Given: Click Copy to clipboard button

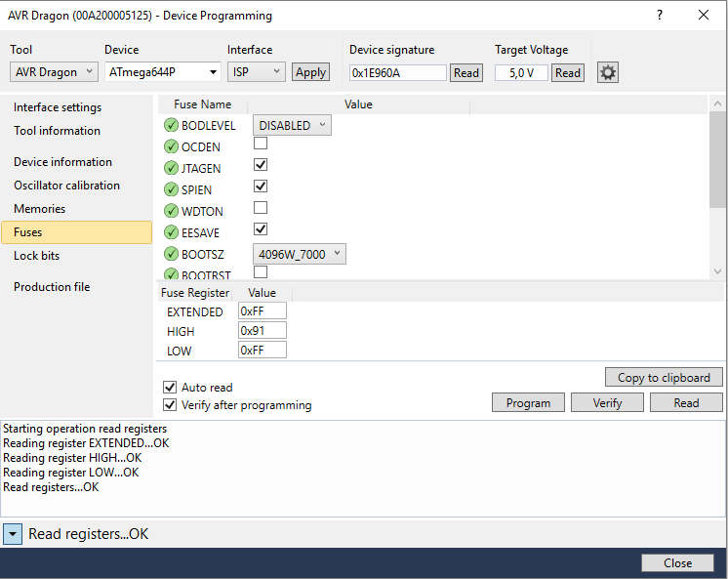Looking at the screenshot, I should 664,377.
